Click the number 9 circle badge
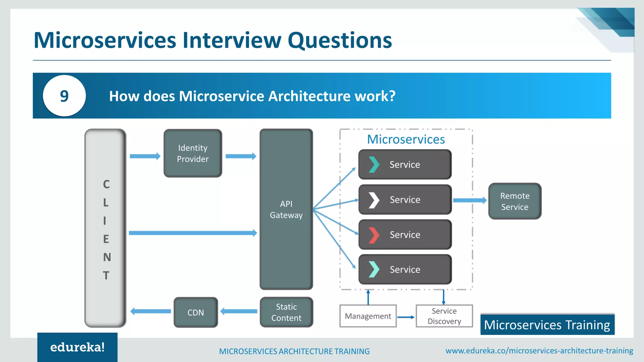Viewport: 644px width, 362px height. pyautogui.click(x=64, y=96)
